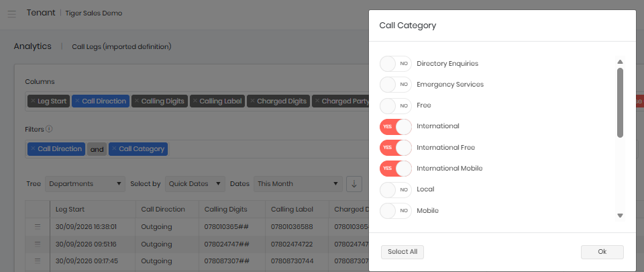This screenshot has height=272, width=644.
Task: Enable the Local category toggle
Action: (396, 189)
